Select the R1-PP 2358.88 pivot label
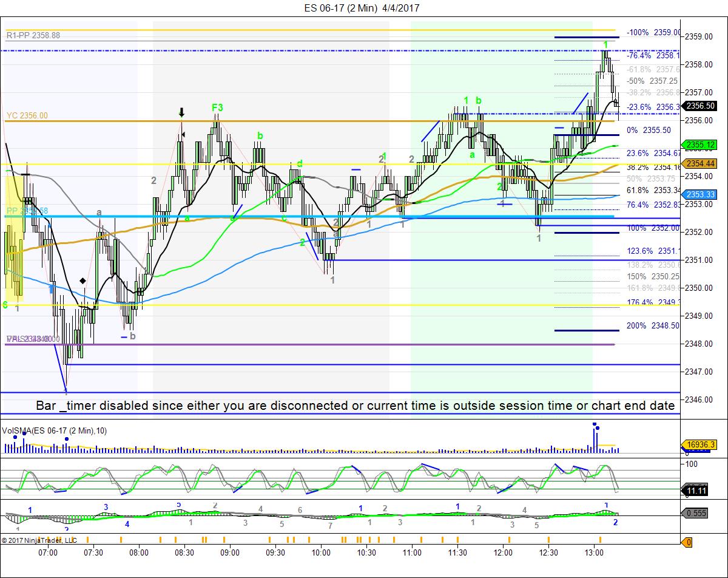This screenshot has width=728, height=578. coord(33,36)
